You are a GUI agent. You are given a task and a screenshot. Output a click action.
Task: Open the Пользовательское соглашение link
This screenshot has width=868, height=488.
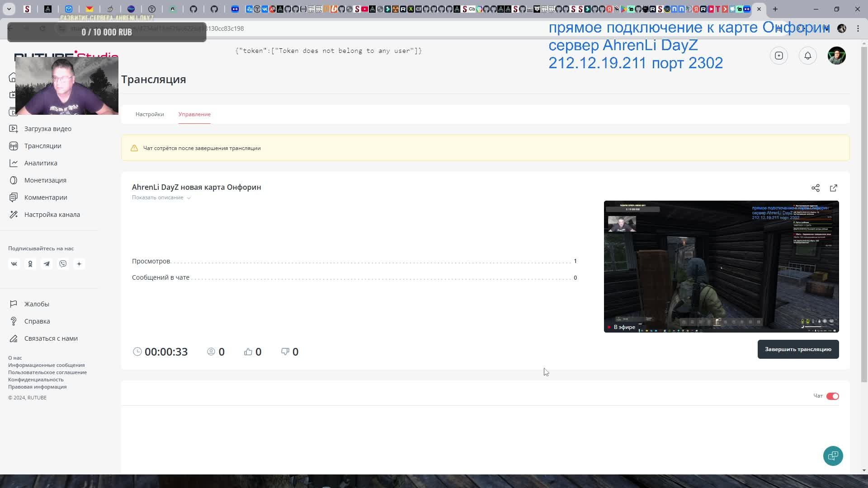47,372
